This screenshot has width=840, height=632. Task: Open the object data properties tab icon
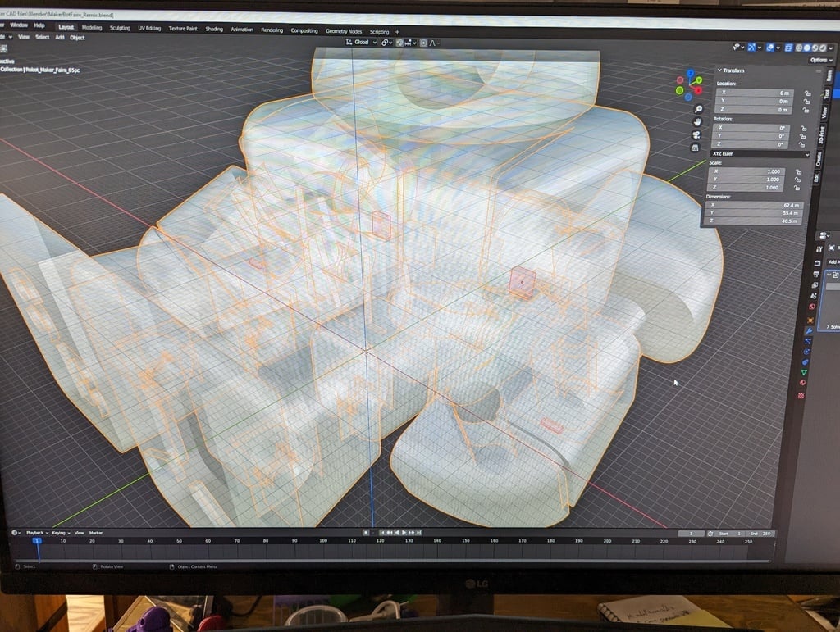click(804, 372)
